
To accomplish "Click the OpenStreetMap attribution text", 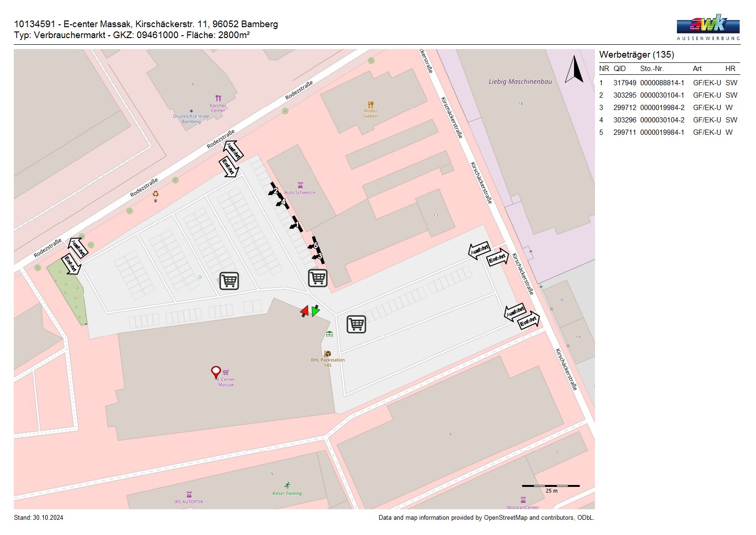I will tap(486, 518).
